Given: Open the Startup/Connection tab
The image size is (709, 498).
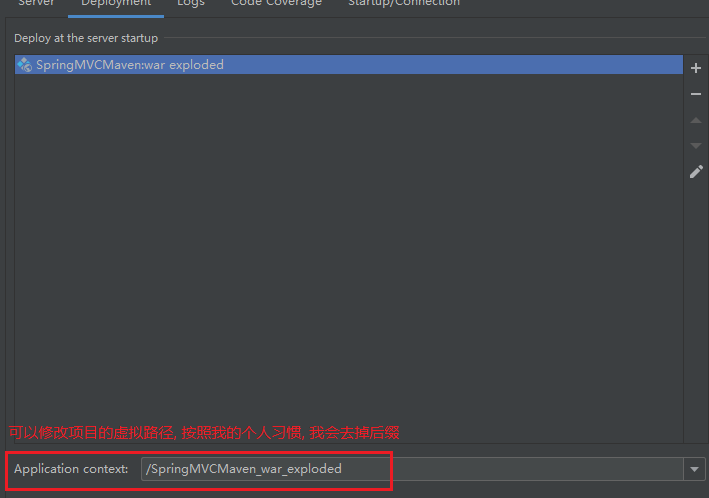Looking at the screenshot, I should click(x=404, y=3).
